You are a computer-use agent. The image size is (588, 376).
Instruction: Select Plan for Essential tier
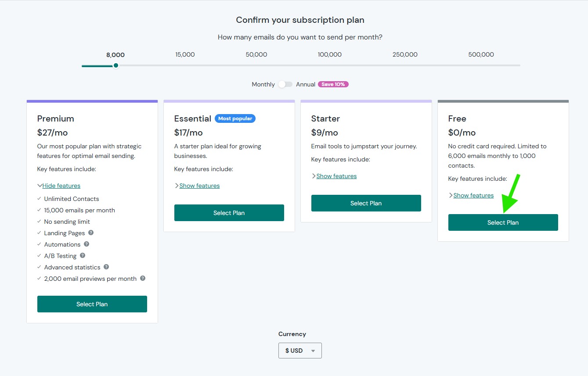click(229, 213)
